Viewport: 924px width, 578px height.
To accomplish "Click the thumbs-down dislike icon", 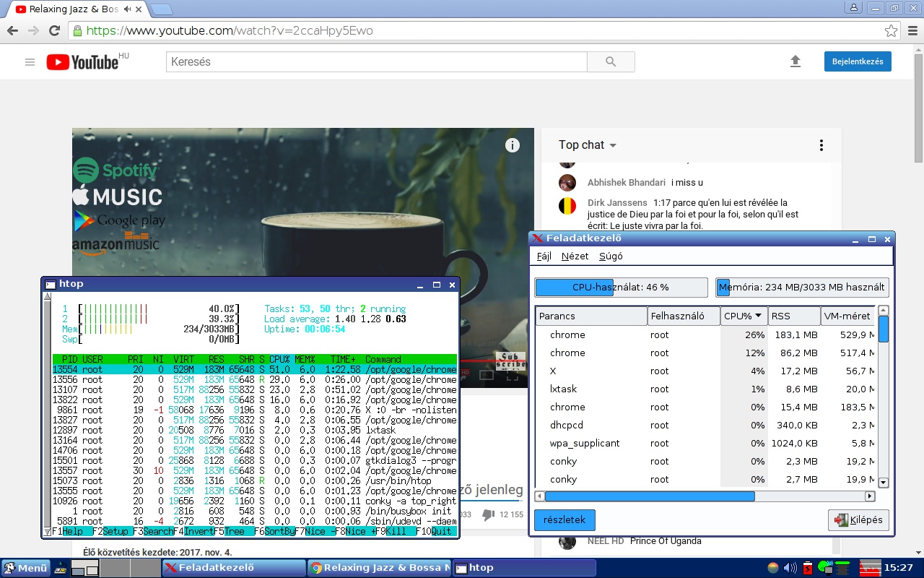I will click(489, 514).
